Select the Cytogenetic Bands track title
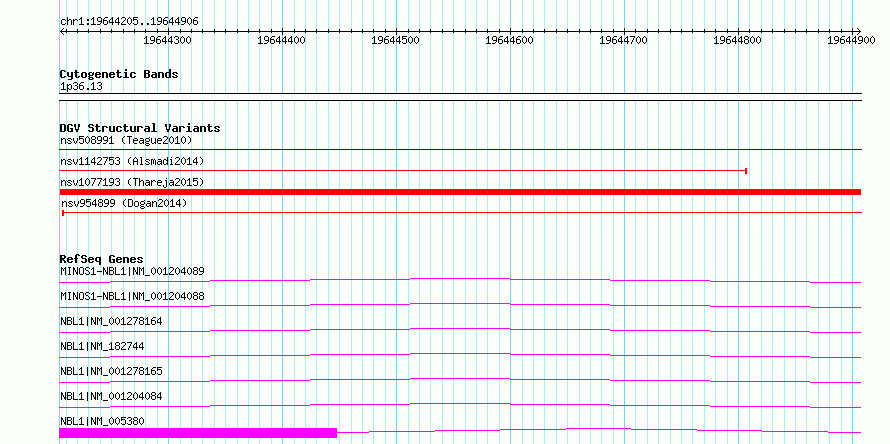This screenshot has height=444, width=890. tap(119, 74)
